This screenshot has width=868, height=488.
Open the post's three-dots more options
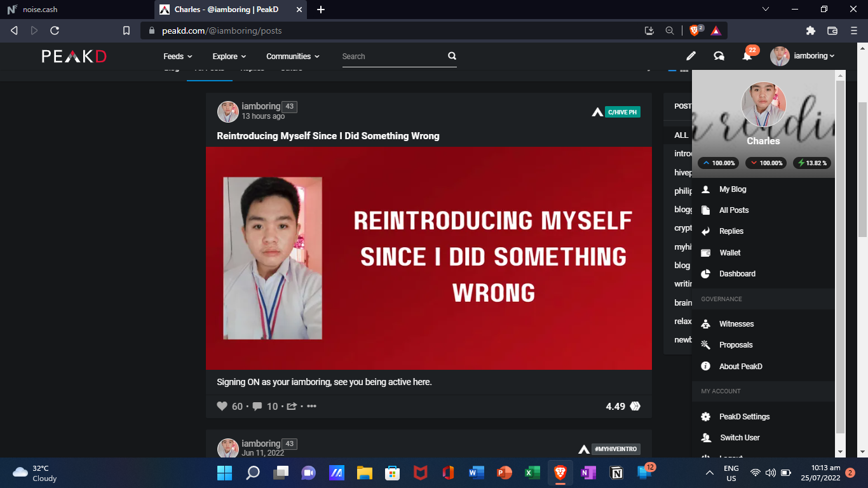tap(311, 406)
